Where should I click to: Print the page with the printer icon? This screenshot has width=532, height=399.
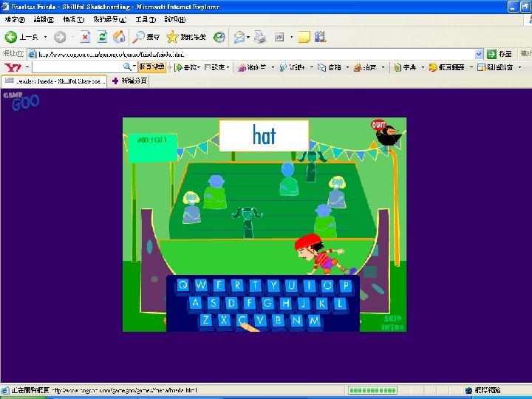click(261, 37)
